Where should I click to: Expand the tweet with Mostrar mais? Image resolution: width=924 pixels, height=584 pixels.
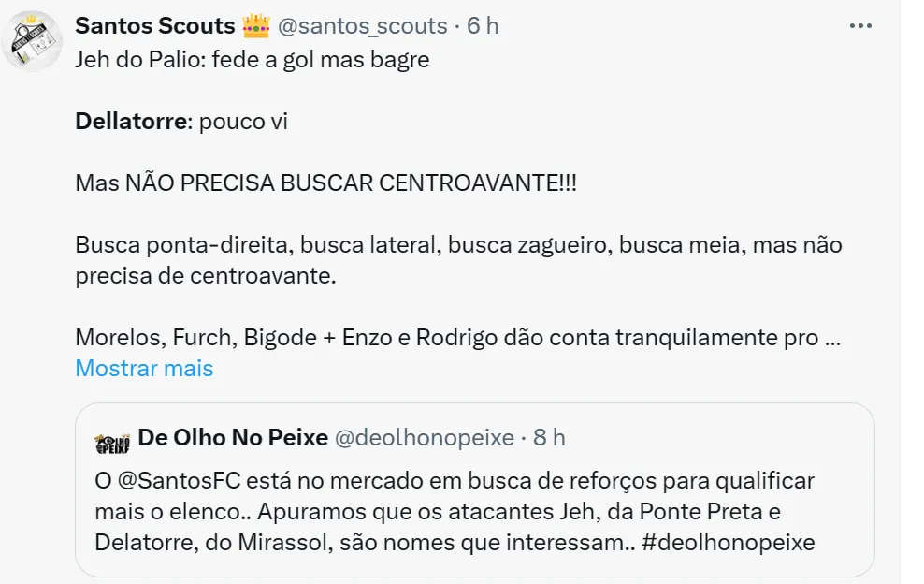pyautogui.click(x=144, y=369)
